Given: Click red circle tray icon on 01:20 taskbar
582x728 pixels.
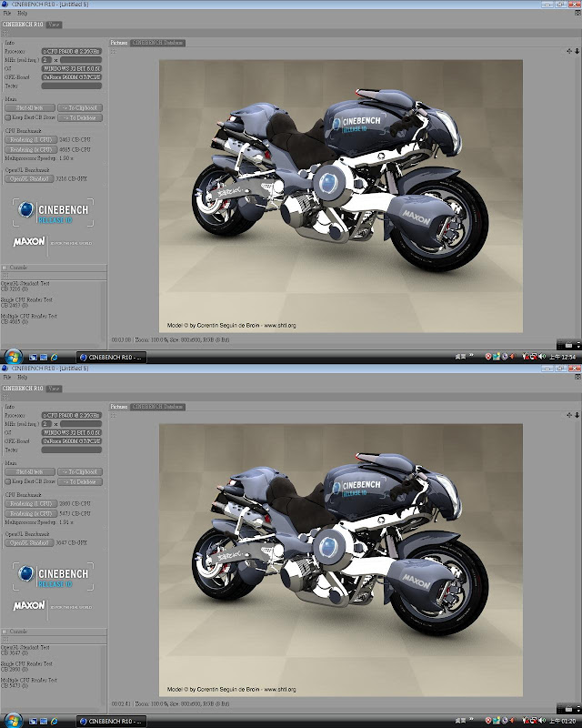Looking at the screenshot, I should [x=488, y=721].
